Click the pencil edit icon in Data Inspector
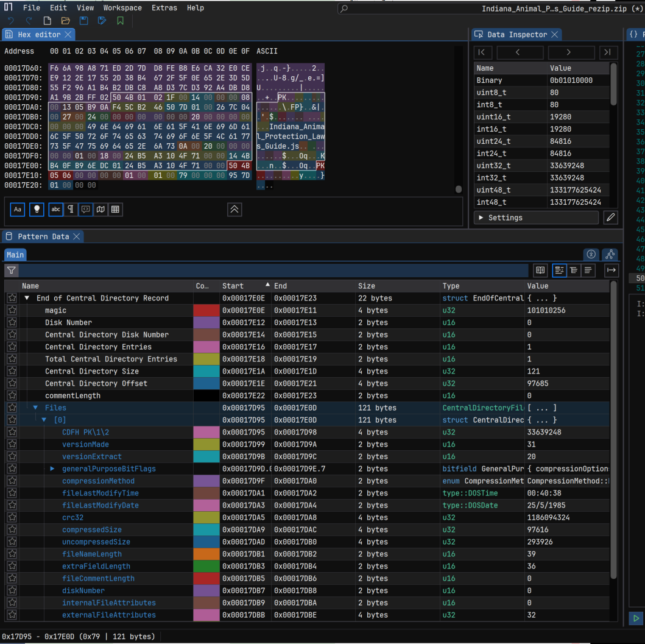The height and width of the screenshot is (644, 645). click(x=610, y=218)
